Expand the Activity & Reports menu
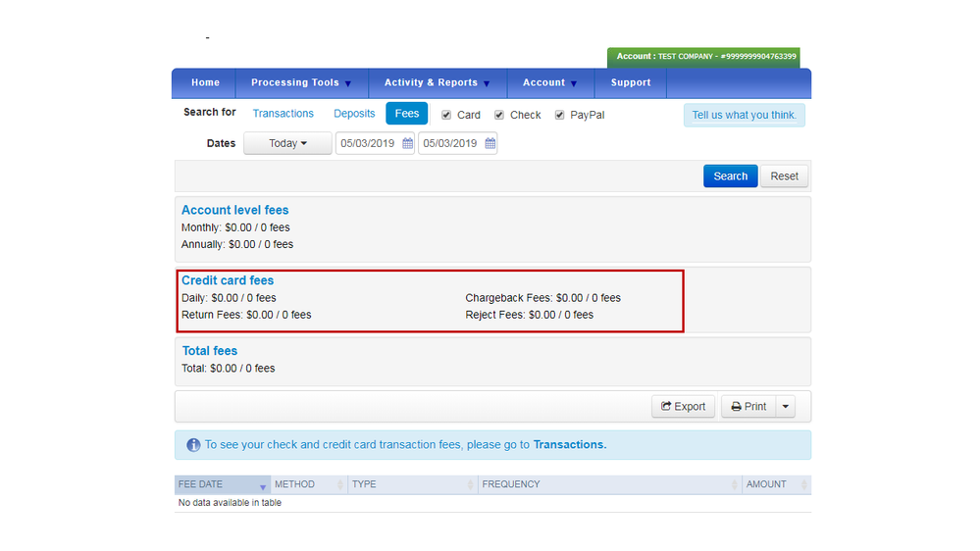 click(x=437, y=82)
